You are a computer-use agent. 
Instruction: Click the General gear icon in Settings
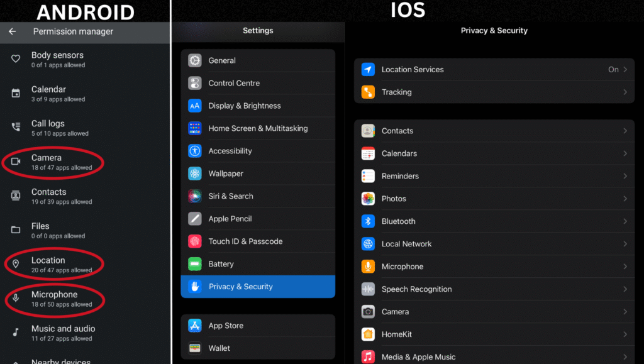click(195, 60)
